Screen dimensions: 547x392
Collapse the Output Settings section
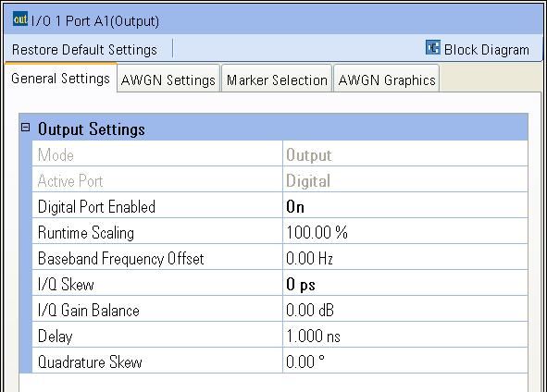(26, 128)
